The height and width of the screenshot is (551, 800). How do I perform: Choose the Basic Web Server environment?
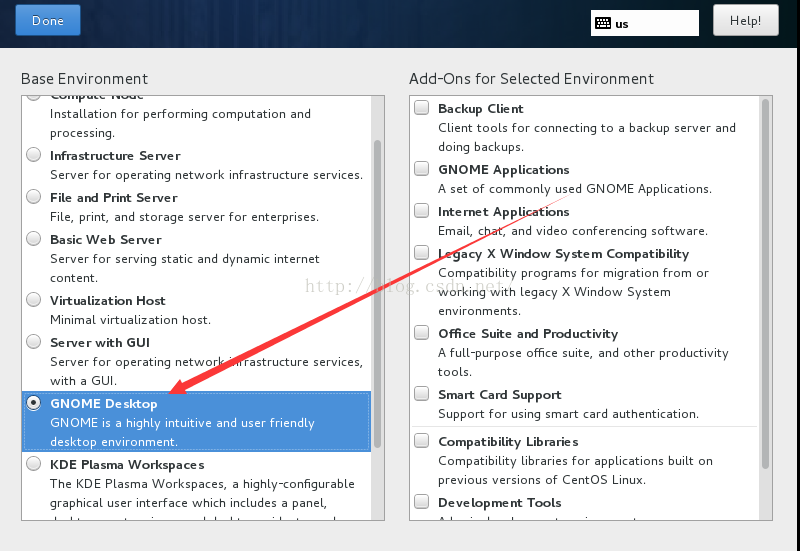coord(34,240)
